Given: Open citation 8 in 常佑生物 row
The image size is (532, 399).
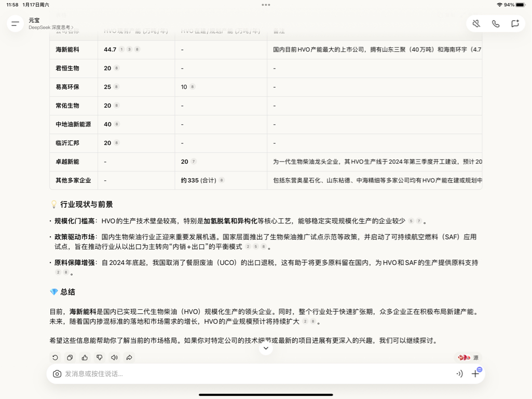Looking at the screenshot, I should 116,105.
